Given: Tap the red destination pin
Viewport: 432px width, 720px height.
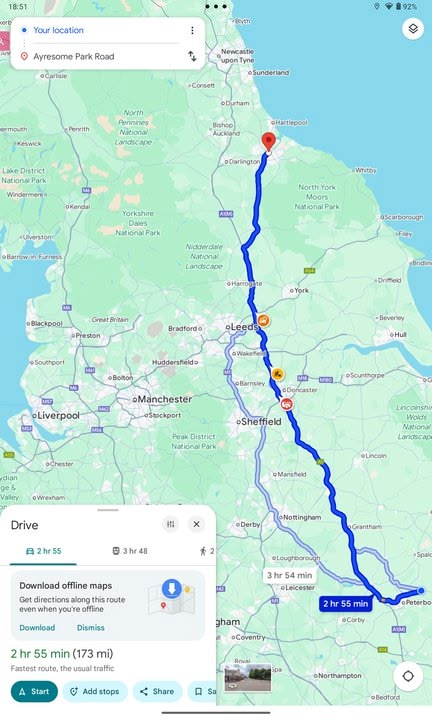Looking at the screenshot, I should [268, 142].
